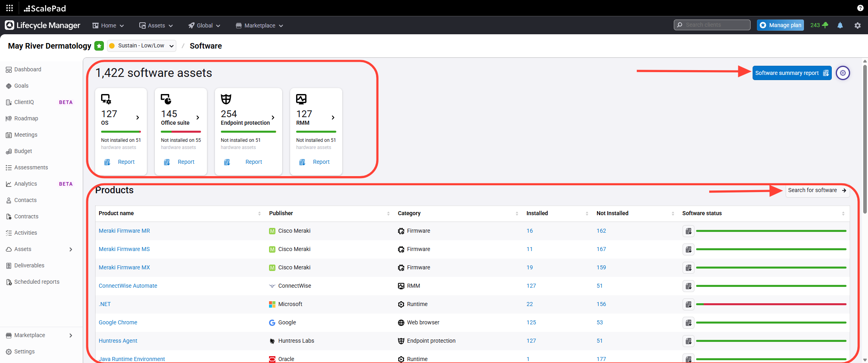Image resolution: width=868 pixels, height=363 pixels.
Task: Click the Meraki Firmware MR status bar
Action: (771, 231)
